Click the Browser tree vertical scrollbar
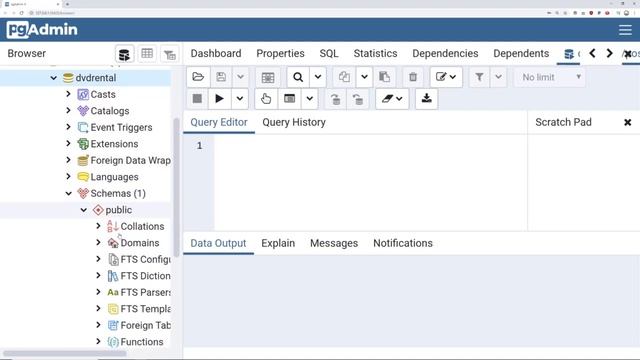This screenshot has width=640, height=360. click(x=176, y=187)
